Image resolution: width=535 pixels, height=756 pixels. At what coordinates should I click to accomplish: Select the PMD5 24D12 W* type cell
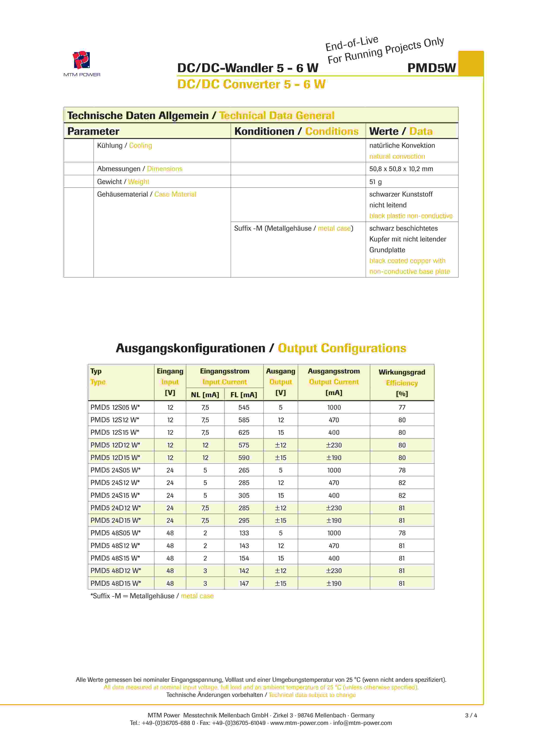115,508
